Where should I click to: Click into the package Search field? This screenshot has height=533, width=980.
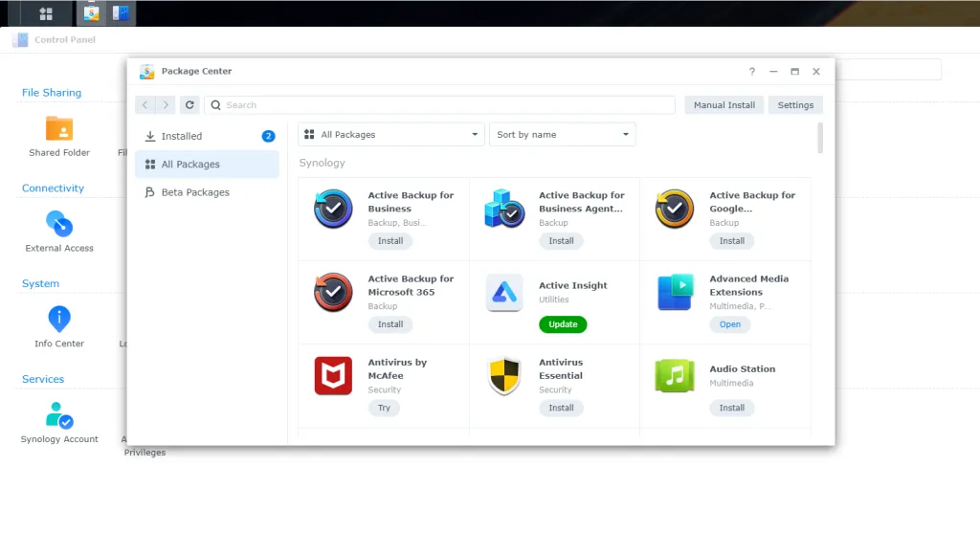coord(439,105)
